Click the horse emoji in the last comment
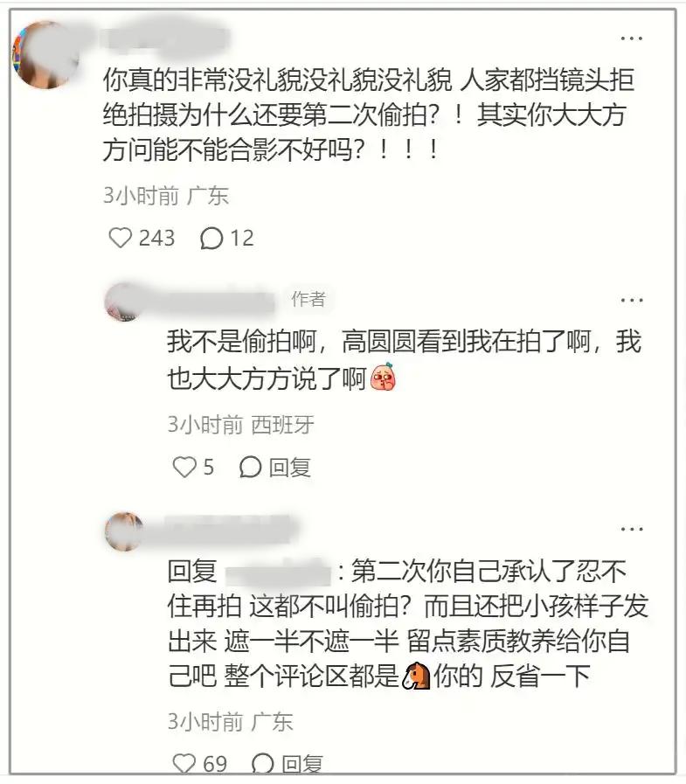 point(416,676)
